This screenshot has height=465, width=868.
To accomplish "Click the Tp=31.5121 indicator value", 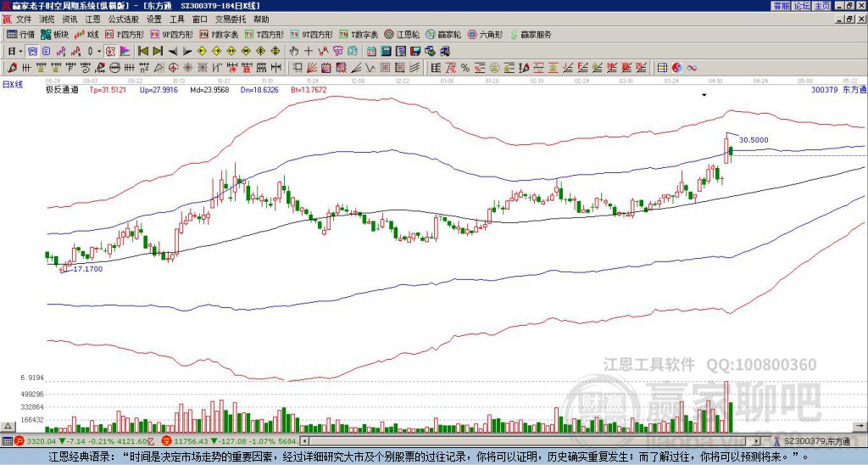I will [108, 89].
